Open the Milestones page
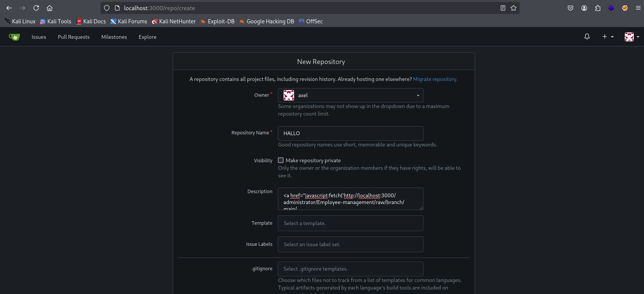 [x=114, y=37]
